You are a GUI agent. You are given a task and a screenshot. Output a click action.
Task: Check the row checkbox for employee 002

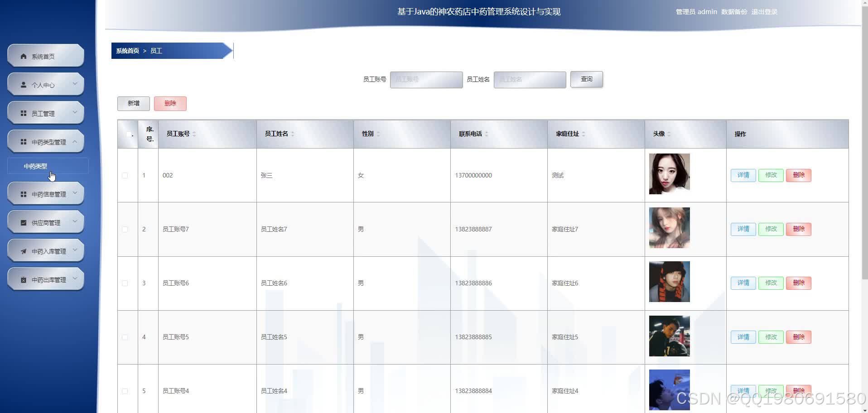125,175
